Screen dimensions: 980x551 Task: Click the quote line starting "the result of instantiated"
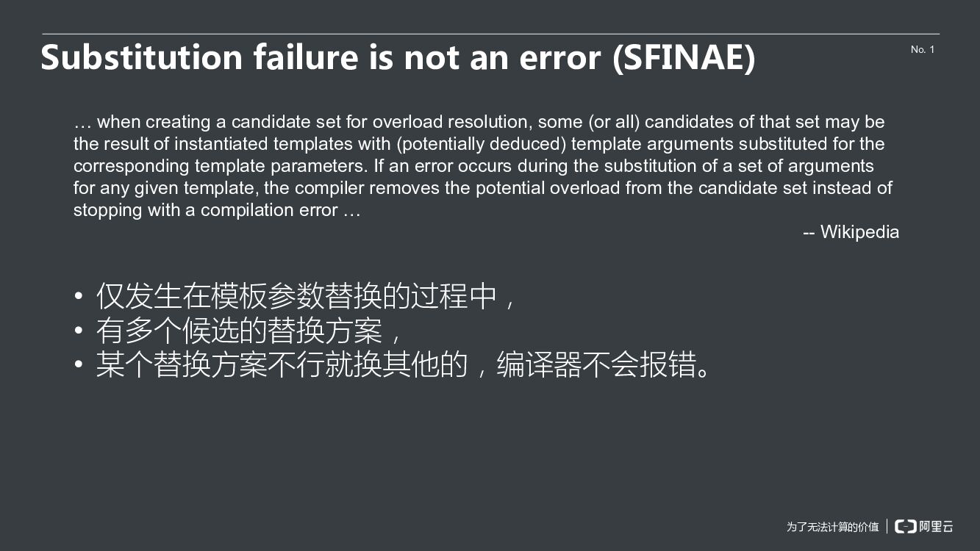click(479, 144)
